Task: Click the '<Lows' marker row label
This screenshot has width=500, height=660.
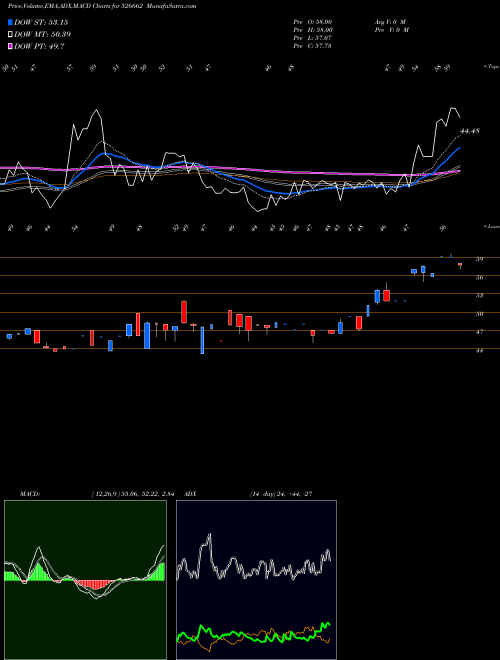Action: [491, 226]
